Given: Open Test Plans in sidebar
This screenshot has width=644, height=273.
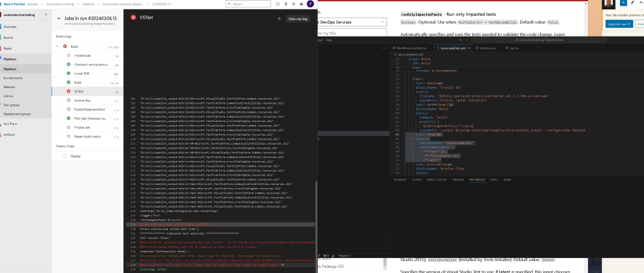Looking at the screenshot, I should tap(25, 123).
